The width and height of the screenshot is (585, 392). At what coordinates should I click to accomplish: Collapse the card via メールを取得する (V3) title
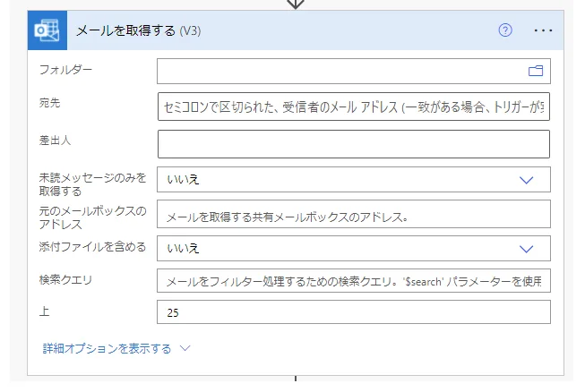139,30
